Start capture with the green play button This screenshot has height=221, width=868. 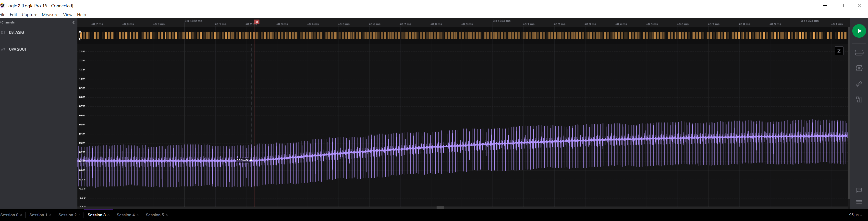tap(859, 31)
